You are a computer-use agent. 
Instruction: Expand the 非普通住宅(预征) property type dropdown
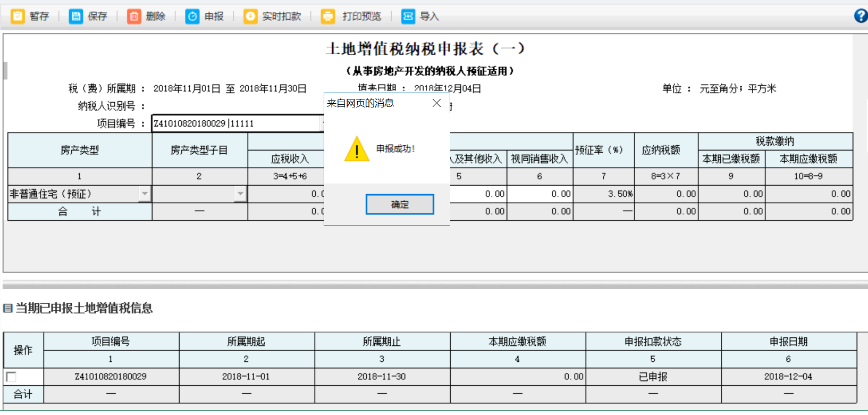(145, 194)
